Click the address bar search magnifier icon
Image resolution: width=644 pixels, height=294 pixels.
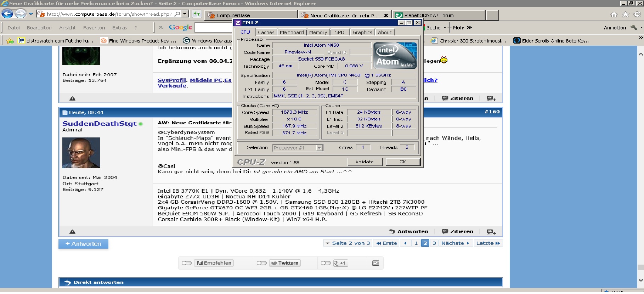177,14
